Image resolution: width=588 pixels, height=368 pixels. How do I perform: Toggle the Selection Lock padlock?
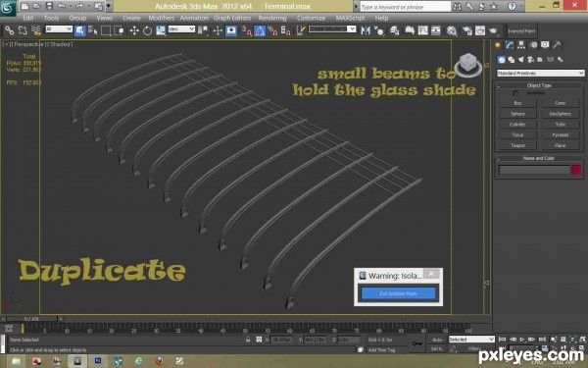pos(248,340)
